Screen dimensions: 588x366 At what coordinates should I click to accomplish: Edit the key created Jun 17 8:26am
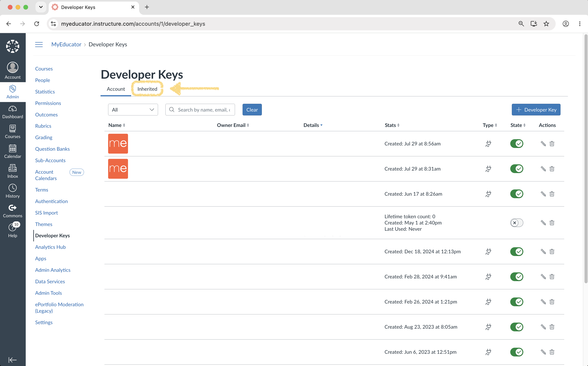[x=543, y=194]
